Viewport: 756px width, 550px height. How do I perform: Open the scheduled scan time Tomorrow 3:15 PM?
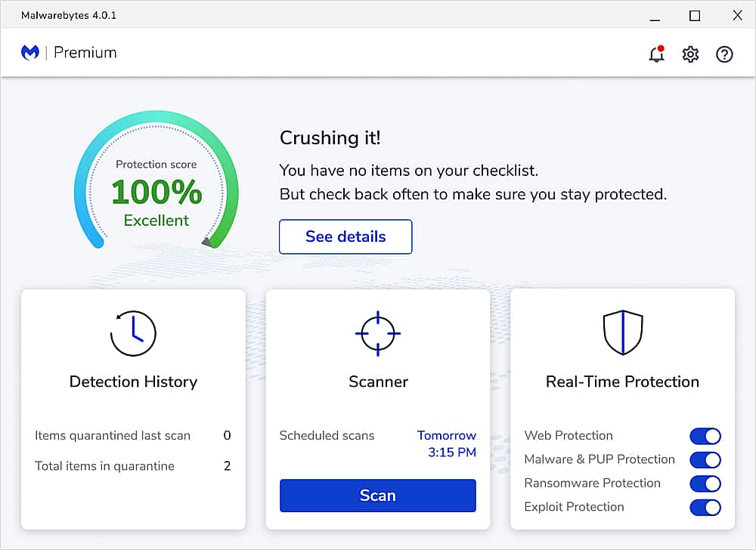(x=447, y=444)
